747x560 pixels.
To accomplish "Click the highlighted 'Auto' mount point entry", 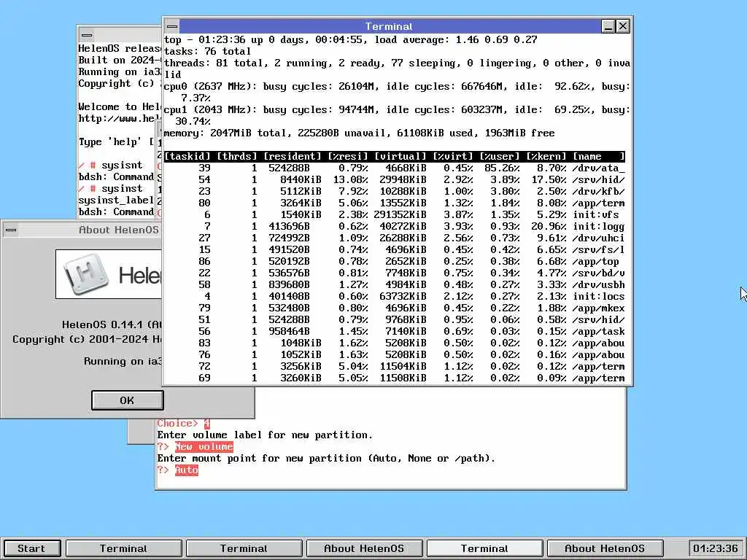I will pos(186,470).
